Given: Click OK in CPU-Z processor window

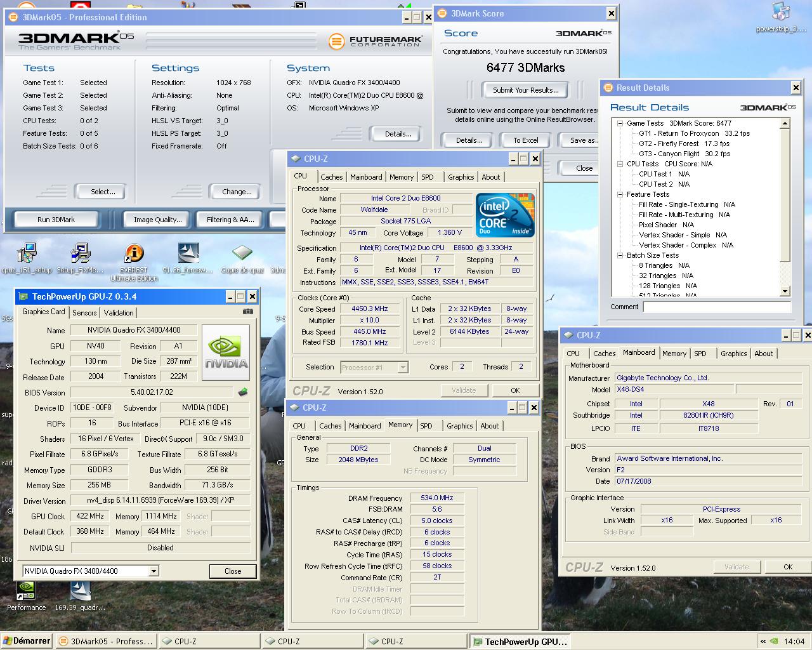Looking at the screenshot, I should [515, 390].
